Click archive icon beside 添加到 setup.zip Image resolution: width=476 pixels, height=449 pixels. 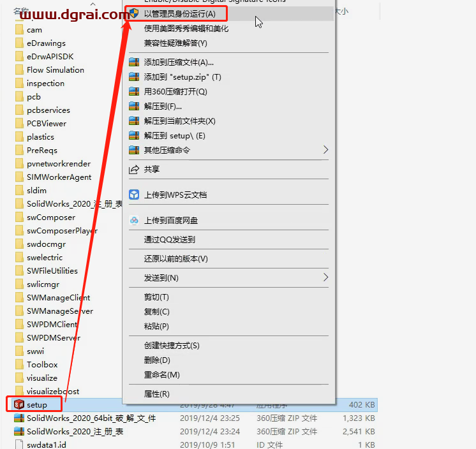[134, 77]
